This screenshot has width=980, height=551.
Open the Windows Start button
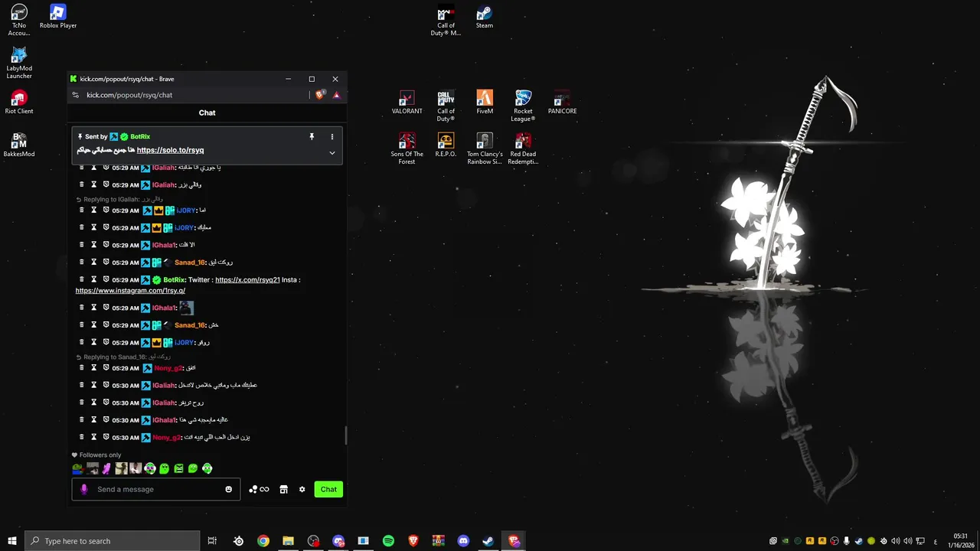[12, 541]
